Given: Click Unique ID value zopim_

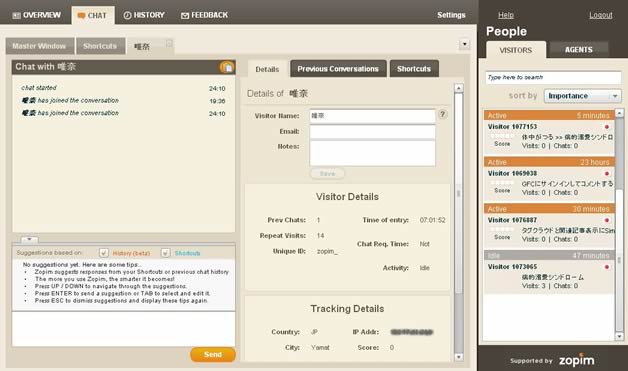Looking at the screenshot, I should pos(327,252).
